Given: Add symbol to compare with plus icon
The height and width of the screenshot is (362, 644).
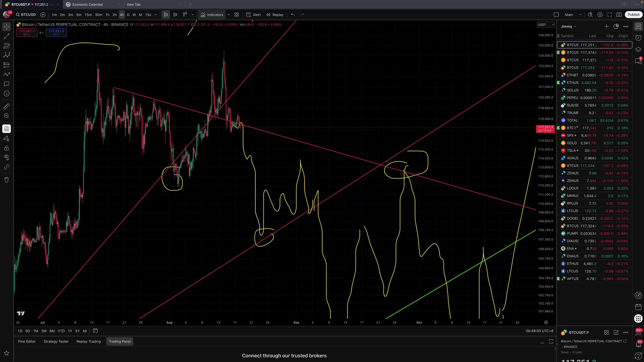Looking at the screenshot, I should 43,15.
